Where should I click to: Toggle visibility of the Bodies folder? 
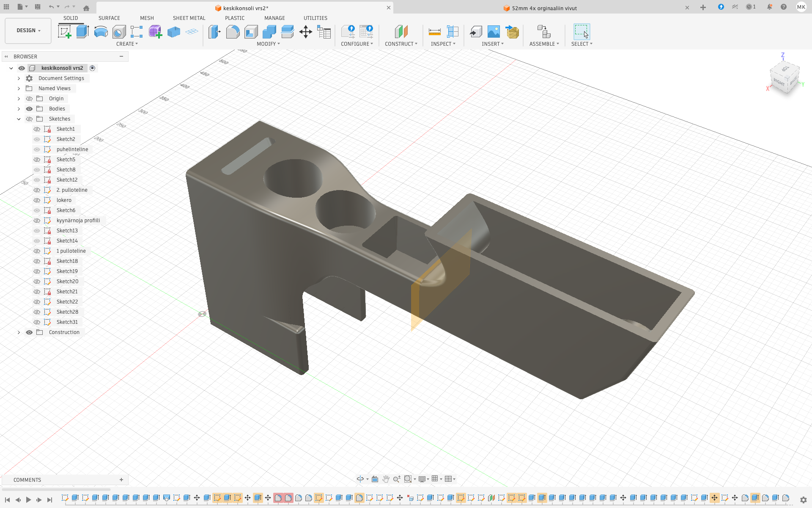pyautogui.click(x=29, y=109)
